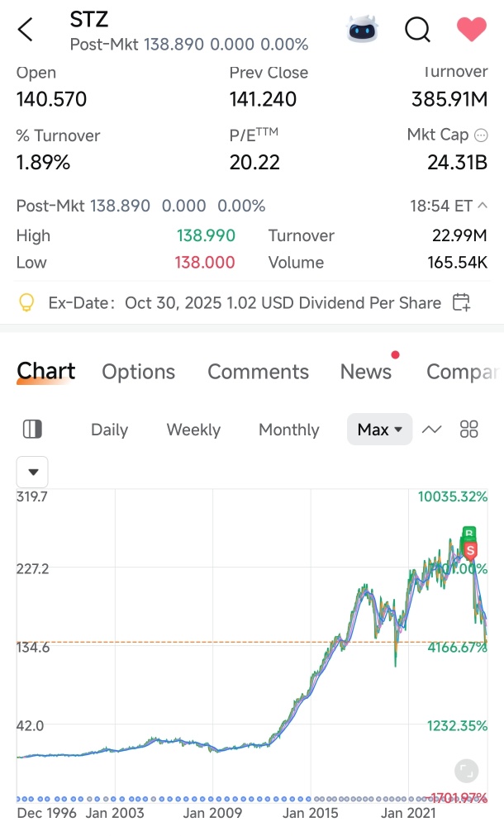504x836 pixels.
Task: Add ex-dividend date to calendar icon
Action: (x=462, y=302)
